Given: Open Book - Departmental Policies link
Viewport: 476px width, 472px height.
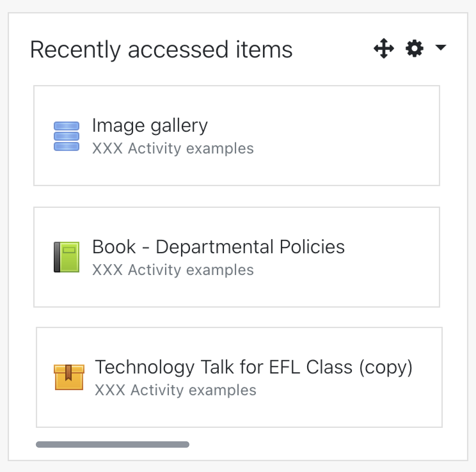Looking at the screenshot, I should click(218, 247).
